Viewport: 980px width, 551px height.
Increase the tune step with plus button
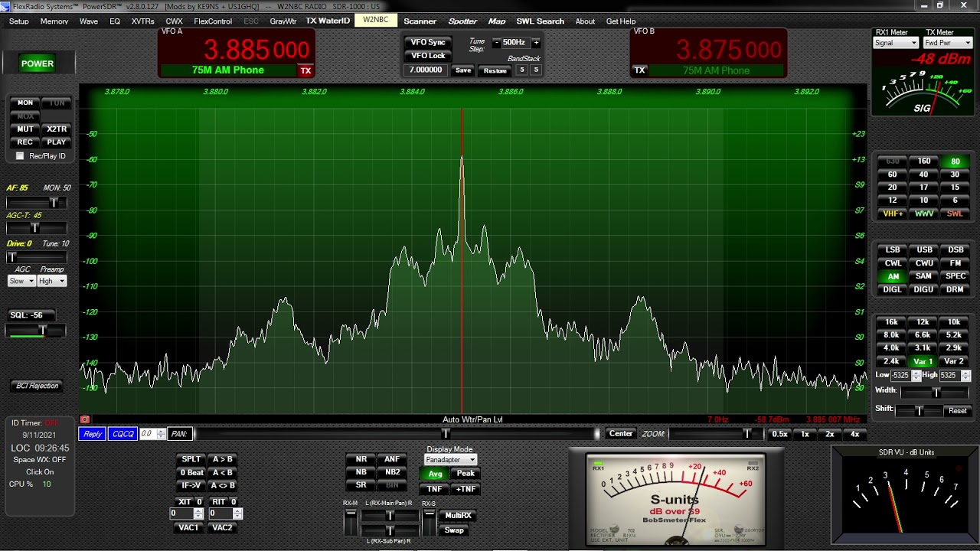[536, 43]
